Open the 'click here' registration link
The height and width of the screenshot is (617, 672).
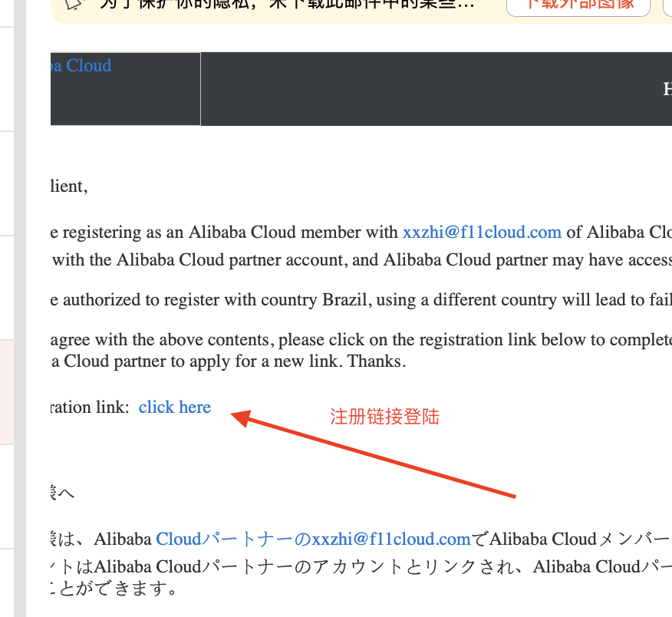tap(174, 407)
